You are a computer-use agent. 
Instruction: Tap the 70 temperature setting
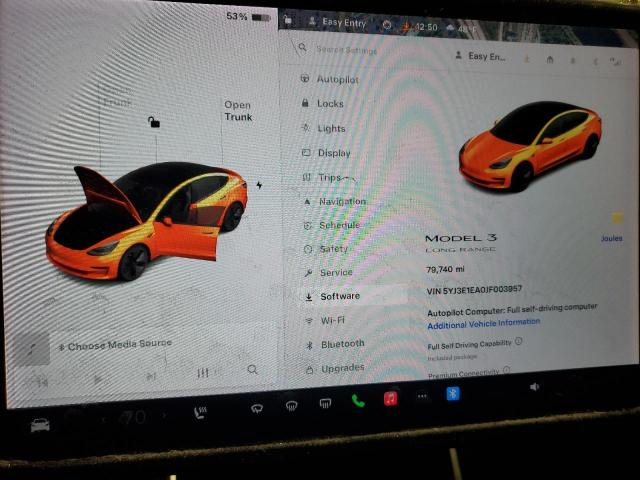tap(133, 417)
